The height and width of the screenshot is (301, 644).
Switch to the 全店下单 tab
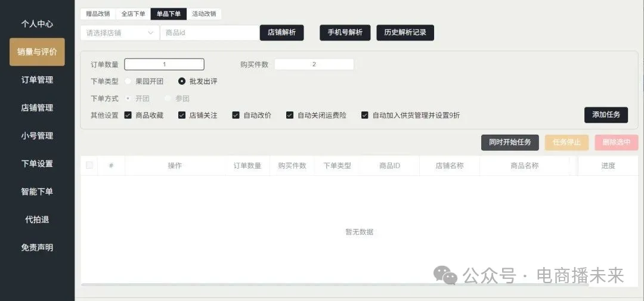pyautogui.click(x=133, y=14)
